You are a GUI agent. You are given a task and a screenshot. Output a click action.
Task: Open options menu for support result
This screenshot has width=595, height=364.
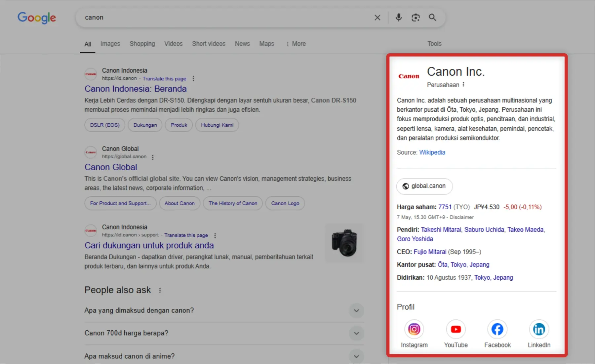[215, 235]
